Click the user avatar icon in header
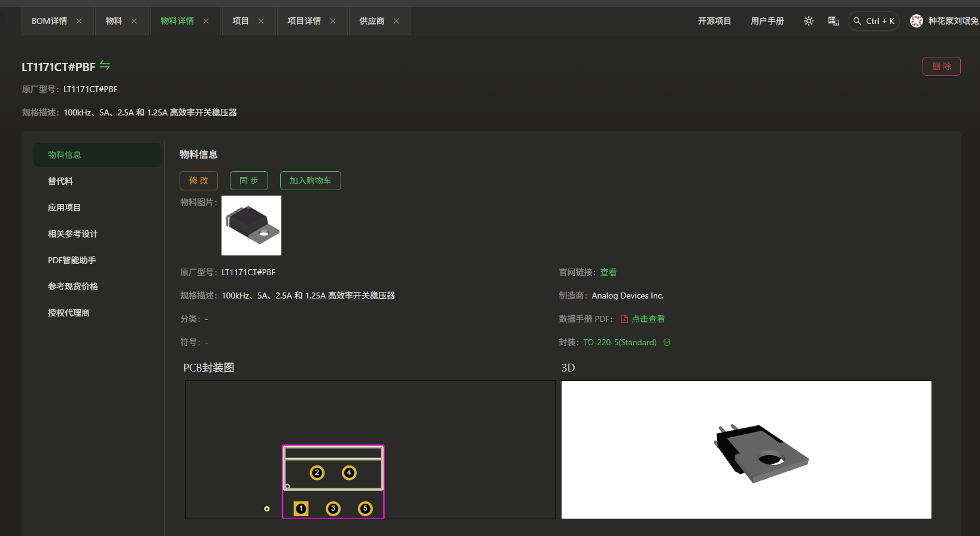The height and width of the screenshot is (536, 980). (916, 21)
